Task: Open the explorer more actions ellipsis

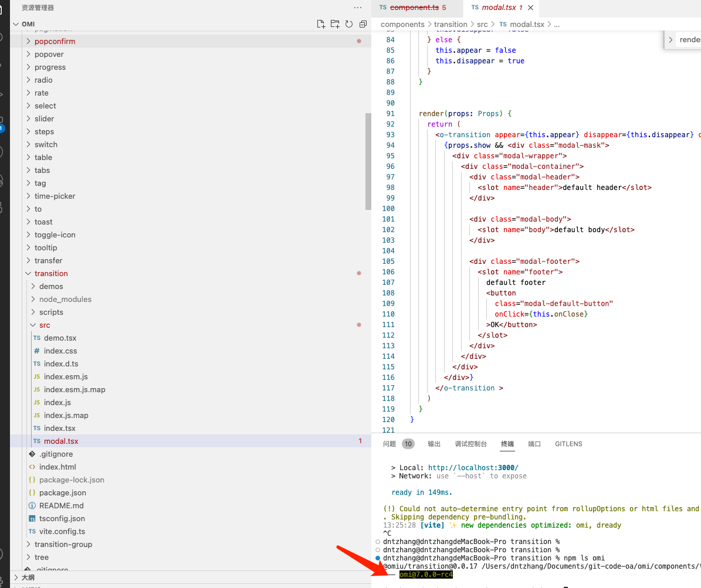Action: [358, 8]
